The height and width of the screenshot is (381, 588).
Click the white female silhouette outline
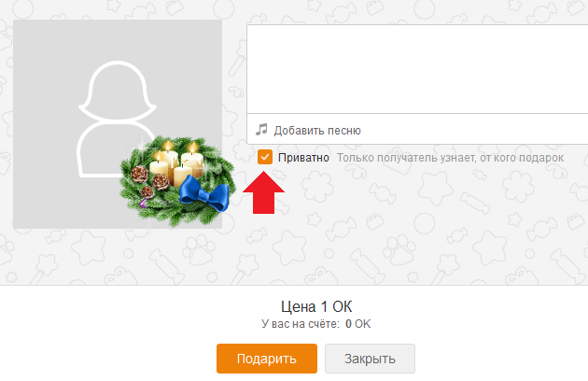pos(118,119)
